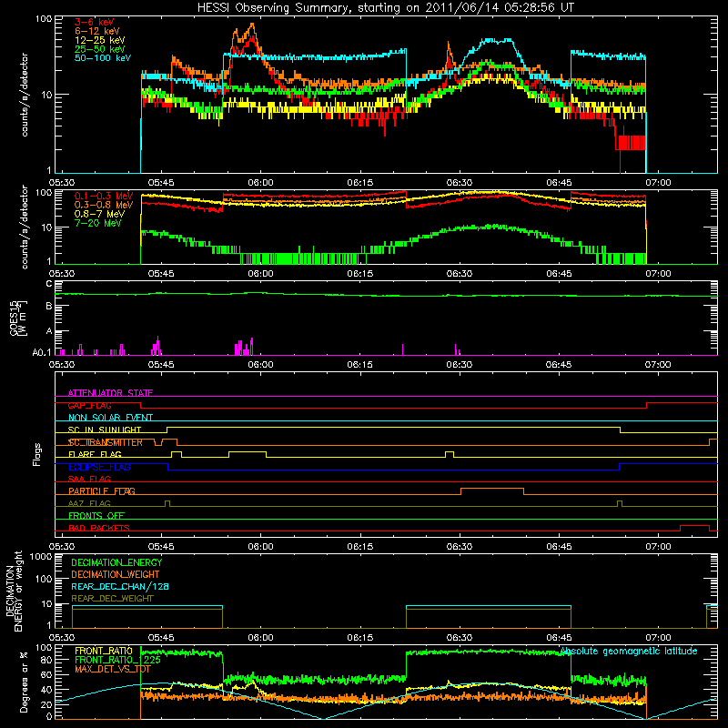728x728 pixels.
Task: Select the FRONTS_OFF flag label
Action: coord(96,516)
